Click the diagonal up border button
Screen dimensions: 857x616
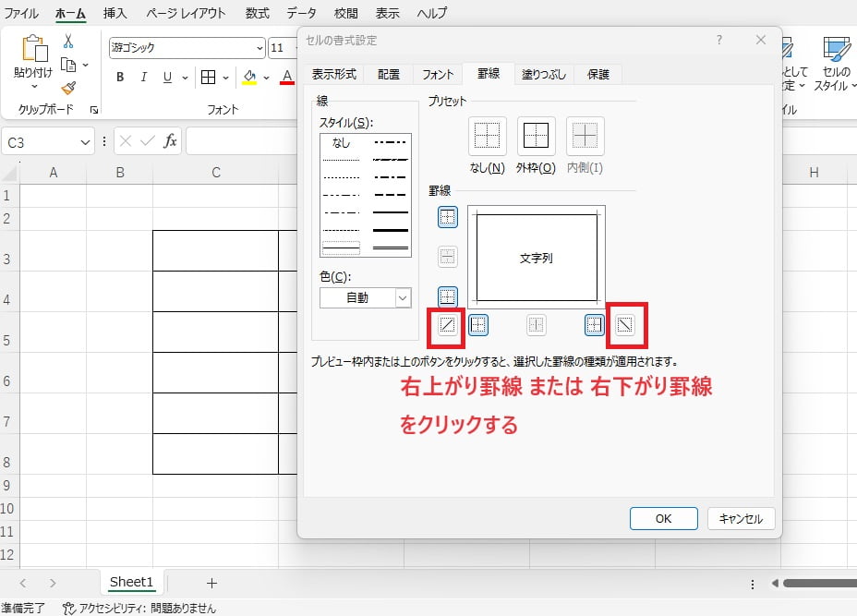(x=447, y=325)
